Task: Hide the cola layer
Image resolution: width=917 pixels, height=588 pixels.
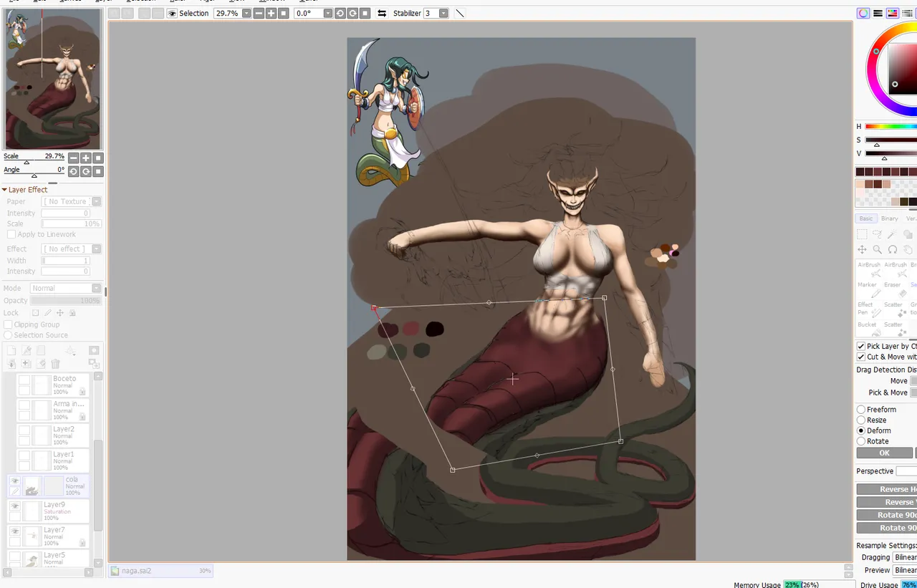Action: pyautogui.click(x=15, y=481)
